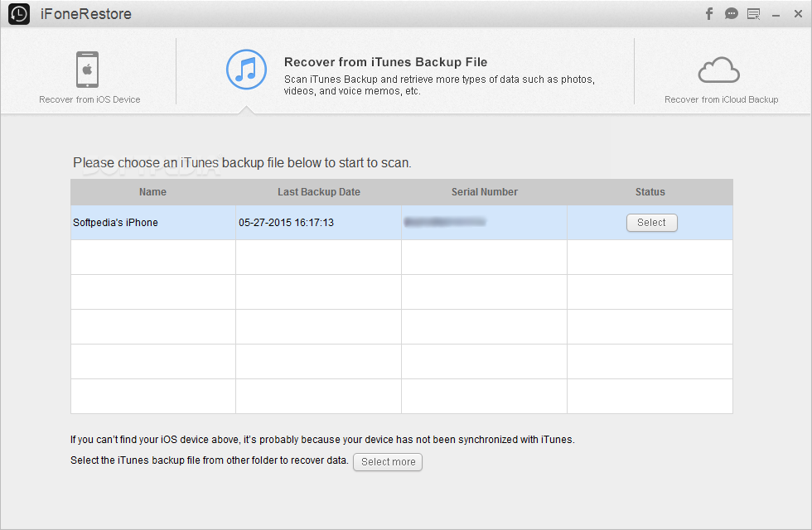Close the iFoneRestore window

797,14
